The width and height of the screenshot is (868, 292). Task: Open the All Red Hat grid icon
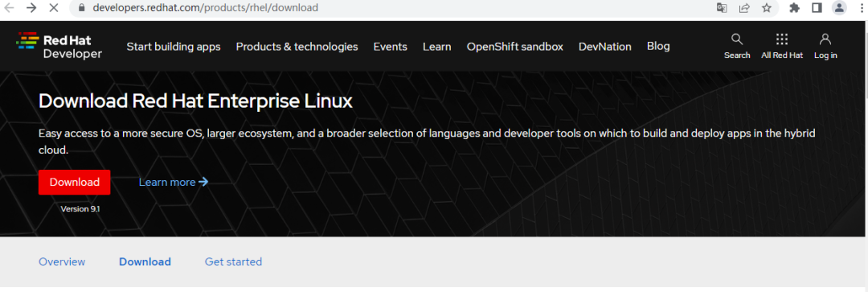coord(782,39)
